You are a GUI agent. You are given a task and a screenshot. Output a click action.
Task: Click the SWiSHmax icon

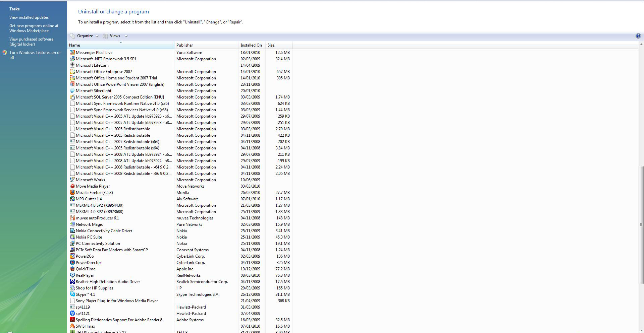point(72,326)
